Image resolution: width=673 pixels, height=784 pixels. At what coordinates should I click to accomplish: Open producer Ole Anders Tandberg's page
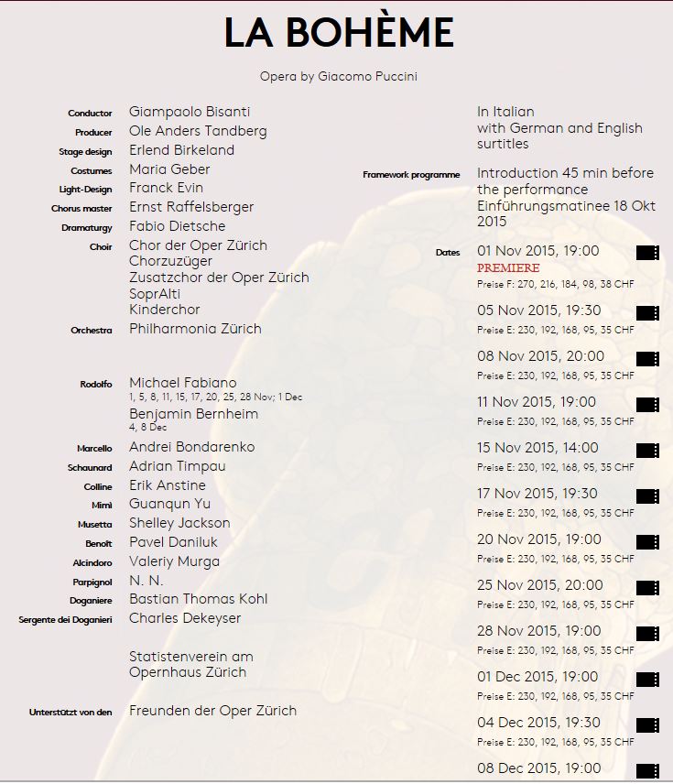coord(198,131)
